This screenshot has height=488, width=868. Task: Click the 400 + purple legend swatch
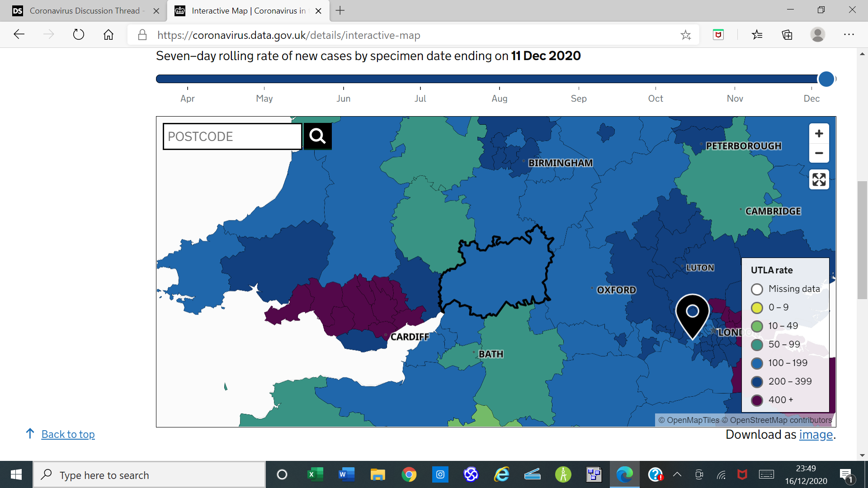[x=757, y=400]
